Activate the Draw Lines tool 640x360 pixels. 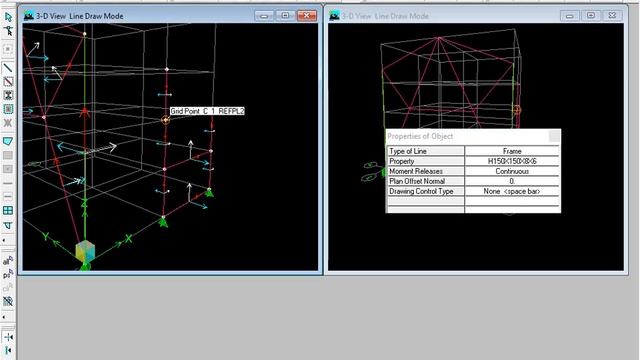point(8,67)
